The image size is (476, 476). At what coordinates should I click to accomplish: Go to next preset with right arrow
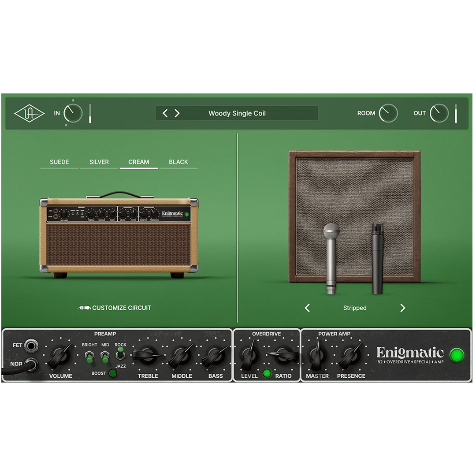coord(177,114)
